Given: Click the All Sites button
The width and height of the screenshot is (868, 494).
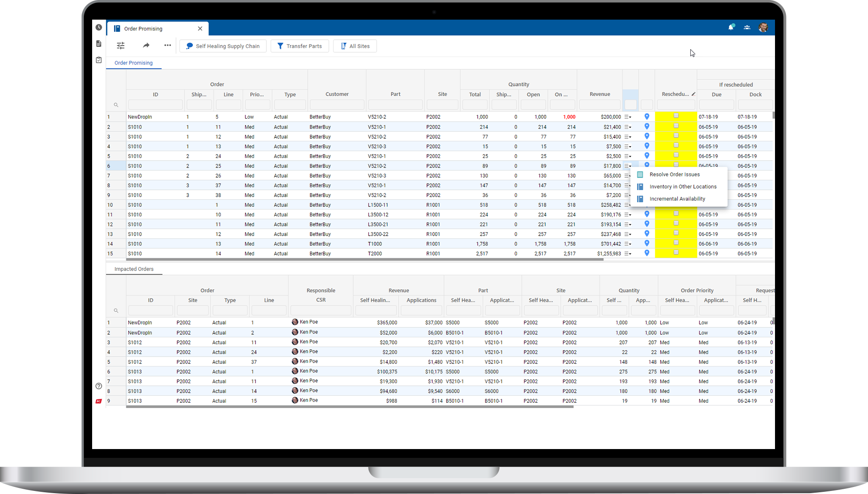Looking at the screenshot, I should point(355,46).
